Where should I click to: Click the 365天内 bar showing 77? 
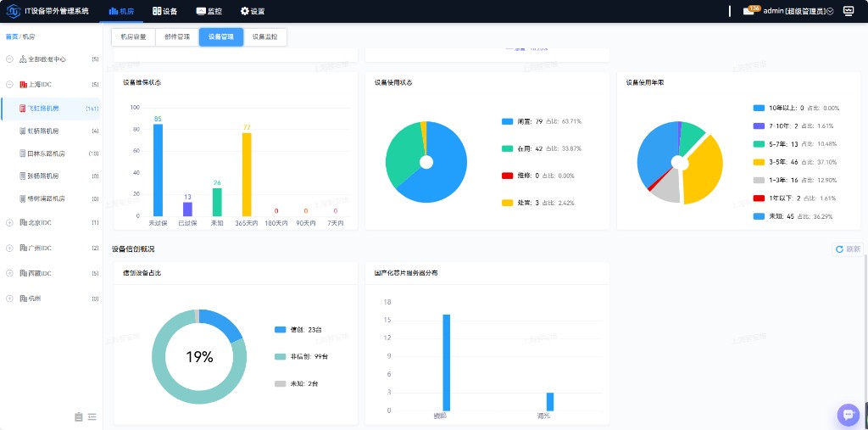coord(247,175)
